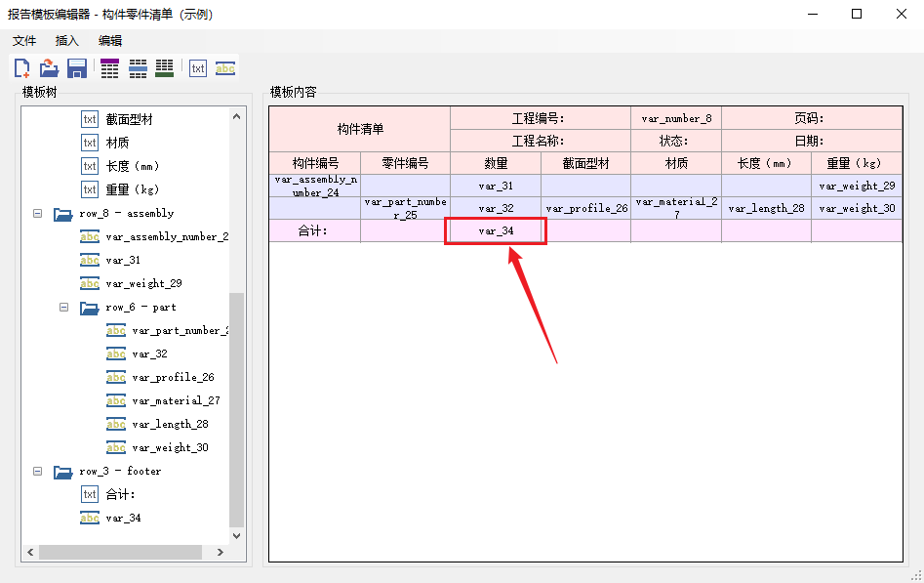The height and width of the screenshot is (583, 924).
Task: Select var_part_number tree node
Action: tap(181, 331)
